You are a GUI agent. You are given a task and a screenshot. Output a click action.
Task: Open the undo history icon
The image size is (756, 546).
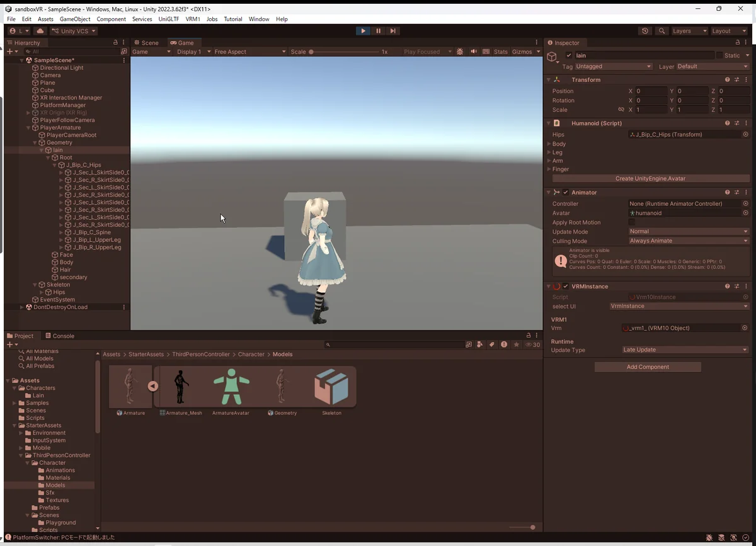[644, 31]
